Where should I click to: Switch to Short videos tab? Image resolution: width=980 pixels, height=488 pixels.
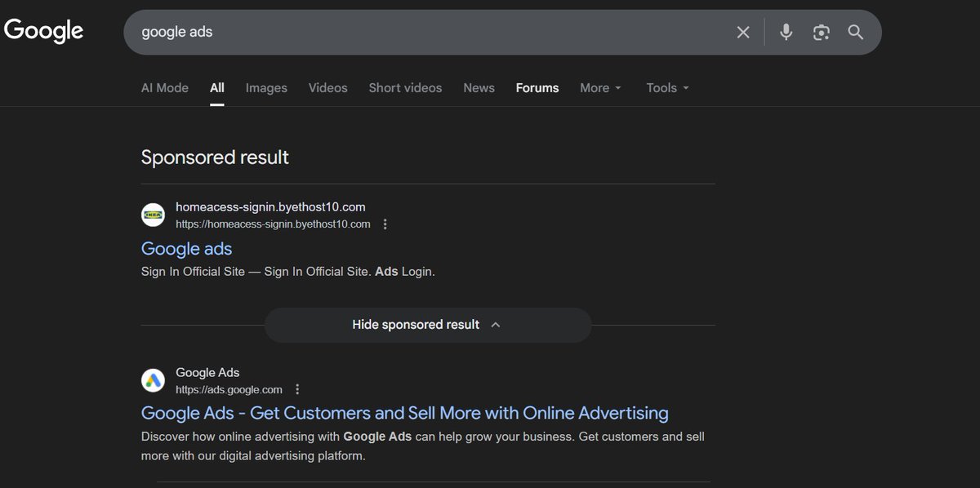[x=405, y=87]
